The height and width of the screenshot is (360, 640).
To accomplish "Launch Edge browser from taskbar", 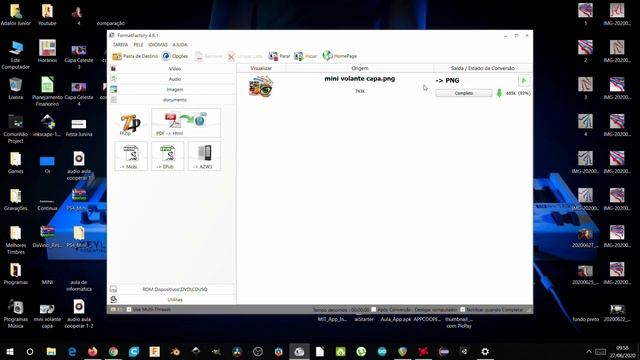I will [x=72, y=351].
